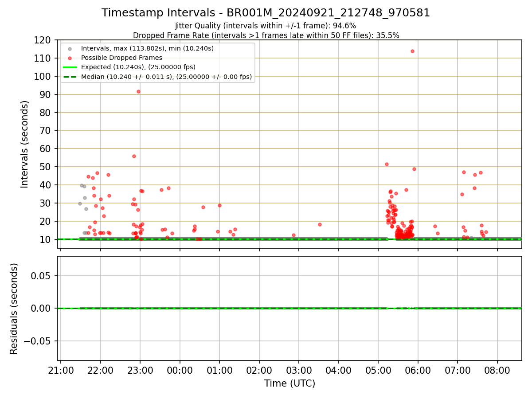Screen dimensions: 532x399
Task: Click the 'Residuals (seconds)' y-axis label
Action: click(x=14, y=309)
